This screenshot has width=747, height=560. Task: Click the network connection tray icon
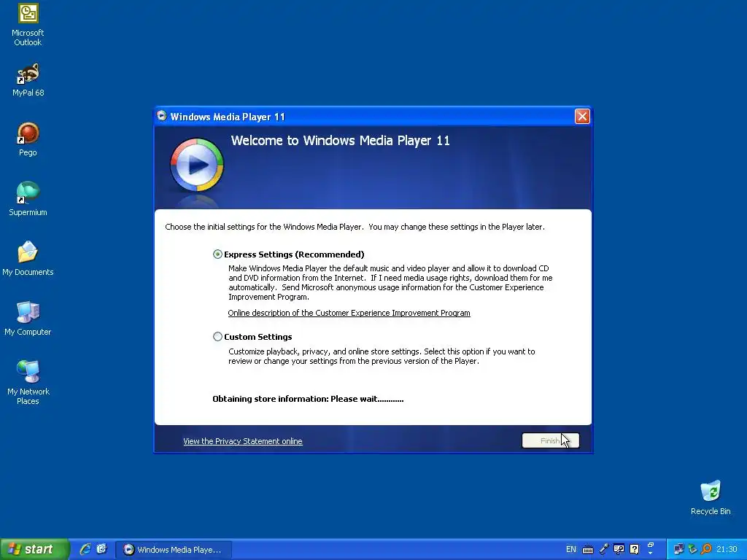(678, 550)
